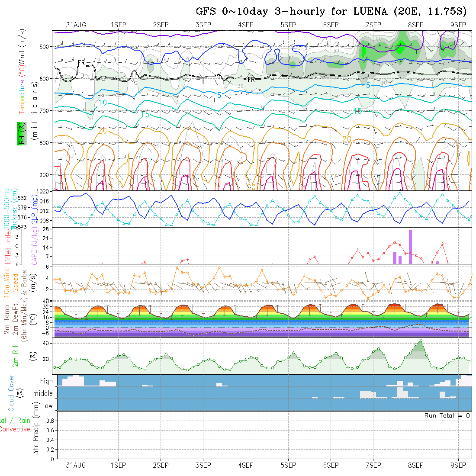The height and width of the screenshot is (476, 476).
Task: Select the high cloud cover row label
Action: tap(46, 381)
